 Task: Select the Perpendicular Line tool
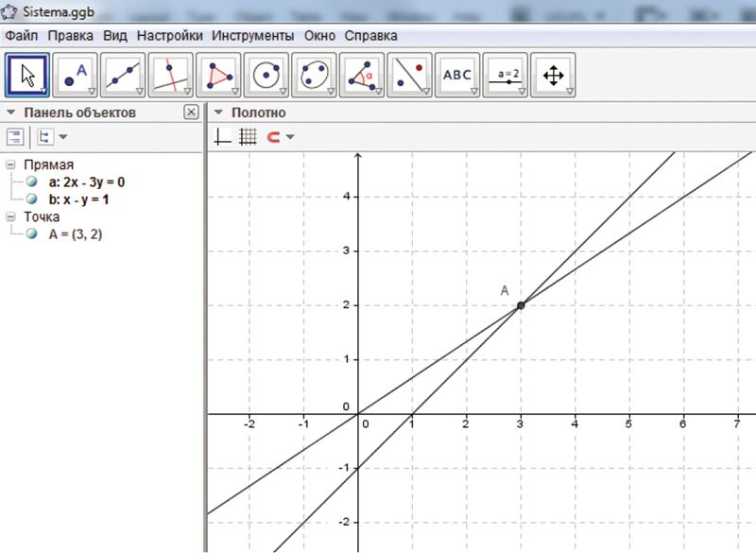(x=171, y=76)
